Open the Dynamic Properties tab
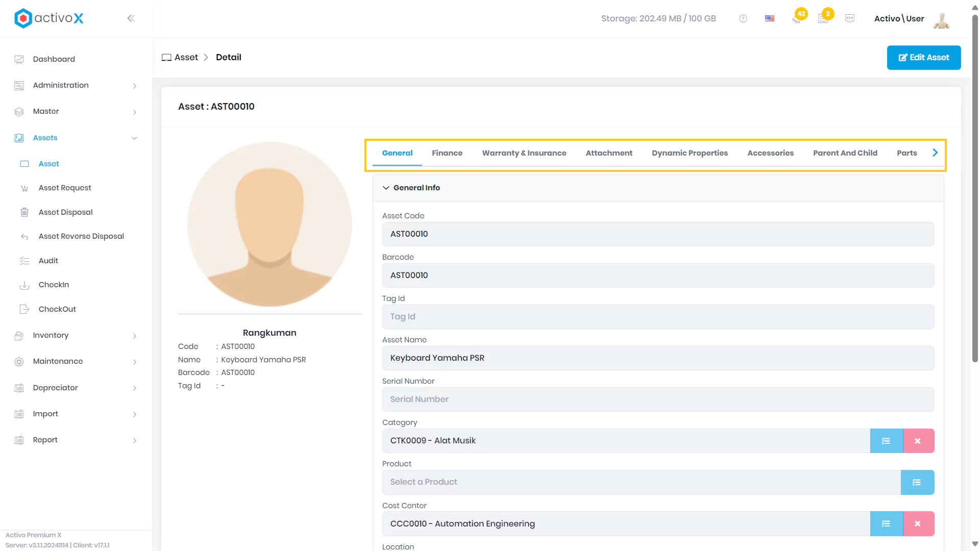 (x=690, y=153)
